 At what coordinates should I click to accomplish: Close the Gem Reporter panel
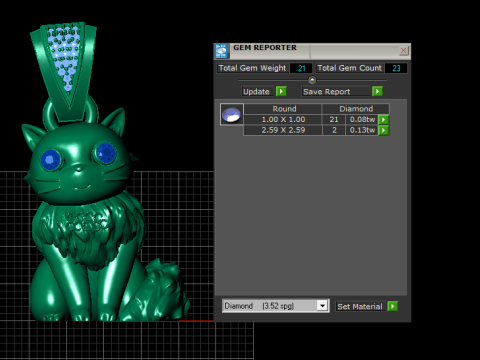click(x=403, y=51)
